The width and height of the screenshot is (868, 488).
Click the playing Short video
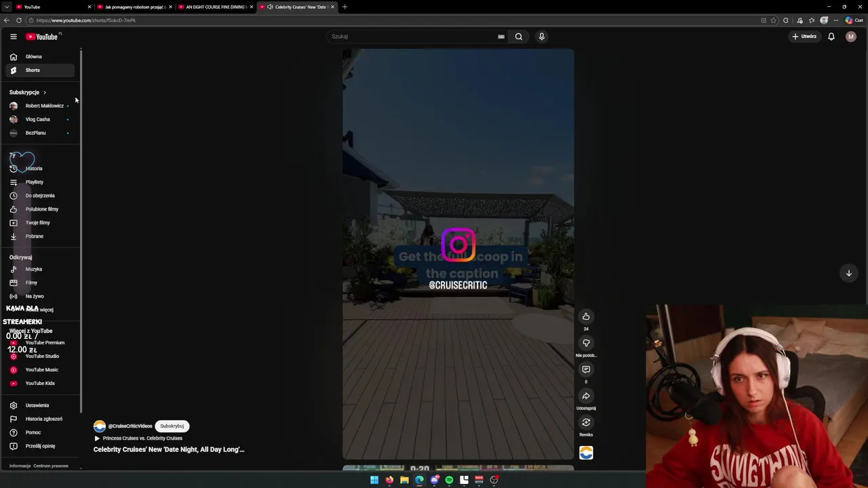tap(458, 254)
